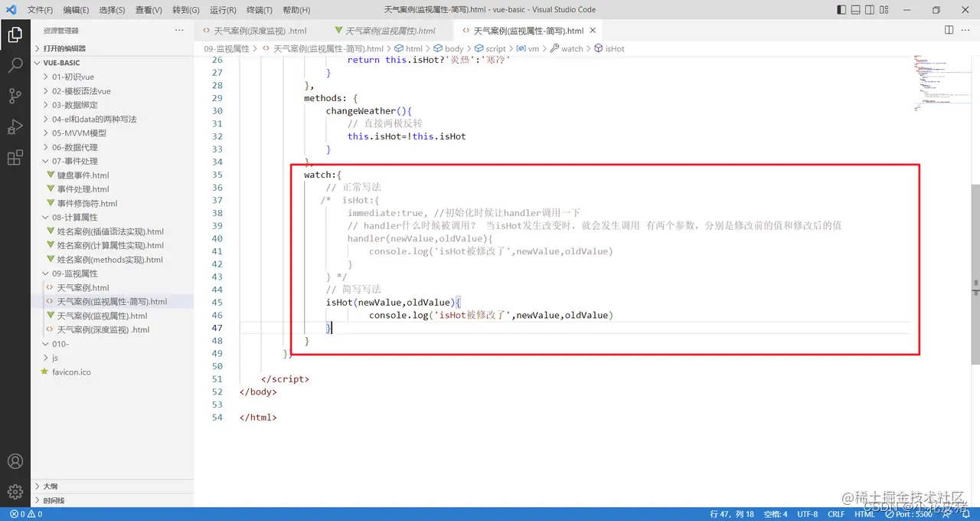Open the Extensions view
The image size is (980, 521).
(x=15, y=158)
